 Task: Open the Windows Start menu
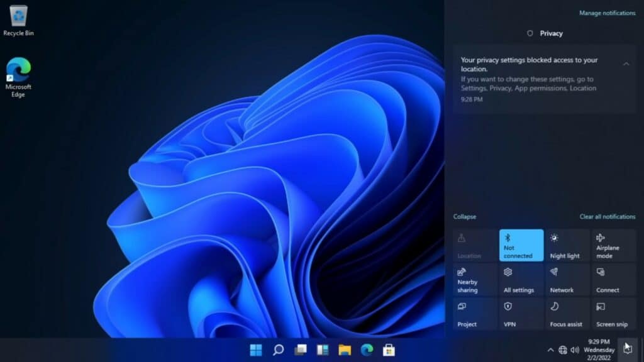coord(256,350)
